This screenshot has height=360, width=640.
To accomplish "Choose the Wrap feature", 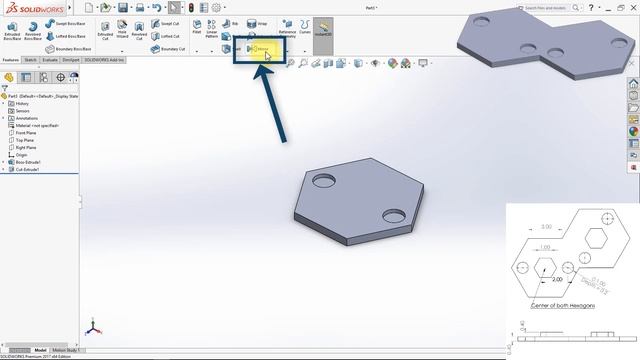I will pos(257,24).
